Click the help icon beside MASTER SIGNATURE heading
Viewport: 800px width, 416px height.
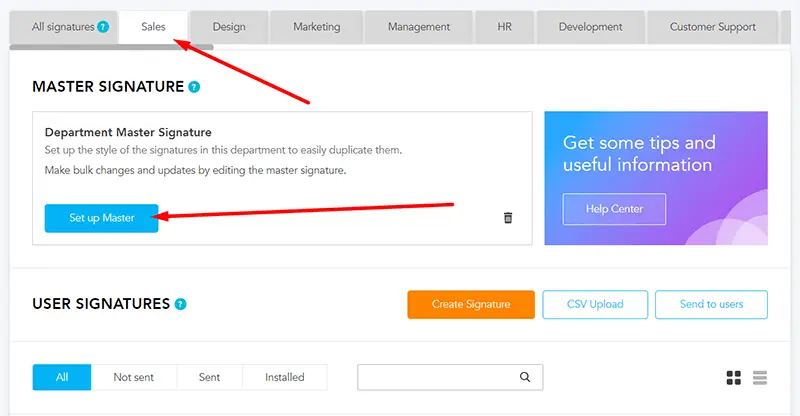click(x=194, y=87)
